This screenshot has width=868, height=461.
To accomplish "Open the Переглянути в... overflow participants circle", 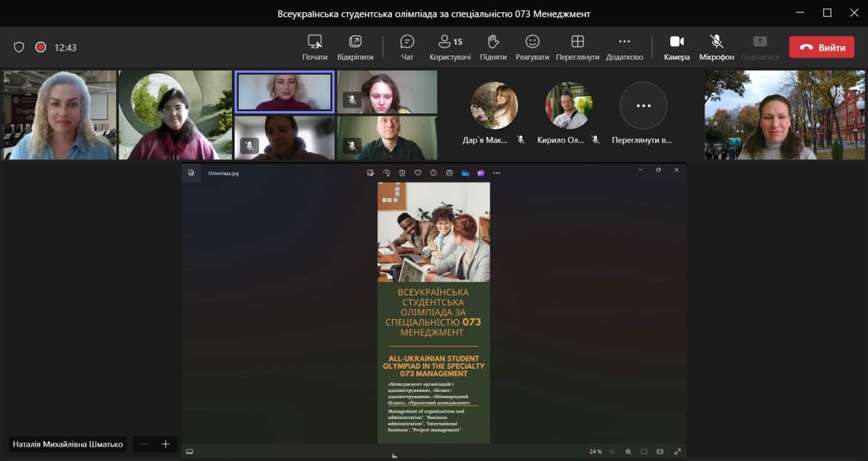I will coord(643,106).
